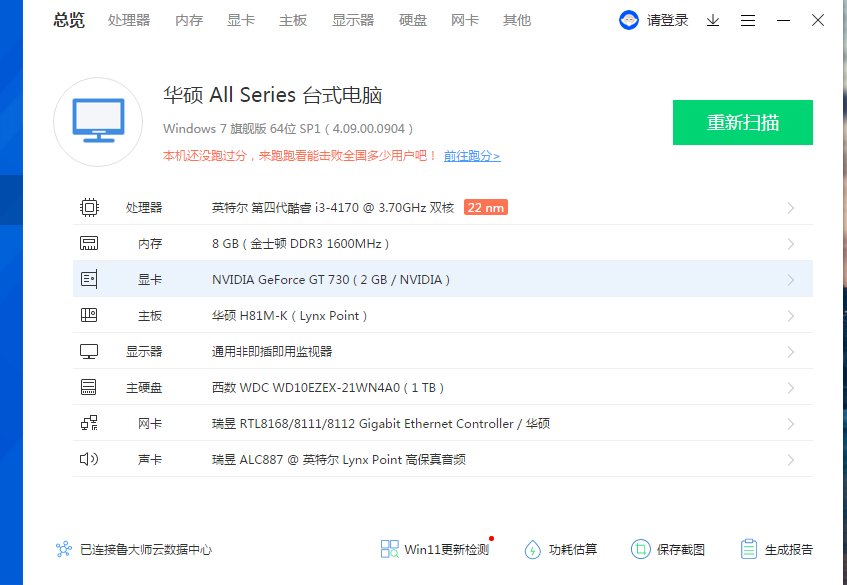
Task: Click the 8 GB 金士顿 DDR3 memory text
Action: pos(300,244)
